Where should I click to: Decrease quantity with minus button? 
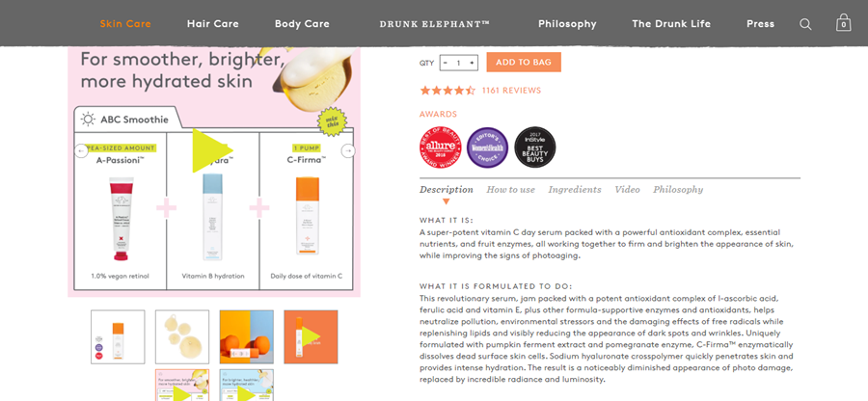click(x=446, y=63)
